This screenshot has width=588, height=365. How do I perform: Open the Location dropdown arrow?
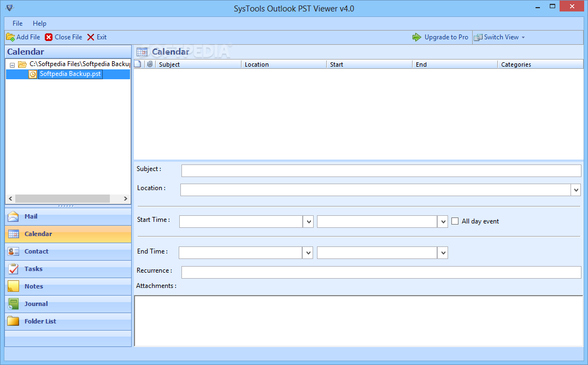pyautogui.click(x=576, y=190)
